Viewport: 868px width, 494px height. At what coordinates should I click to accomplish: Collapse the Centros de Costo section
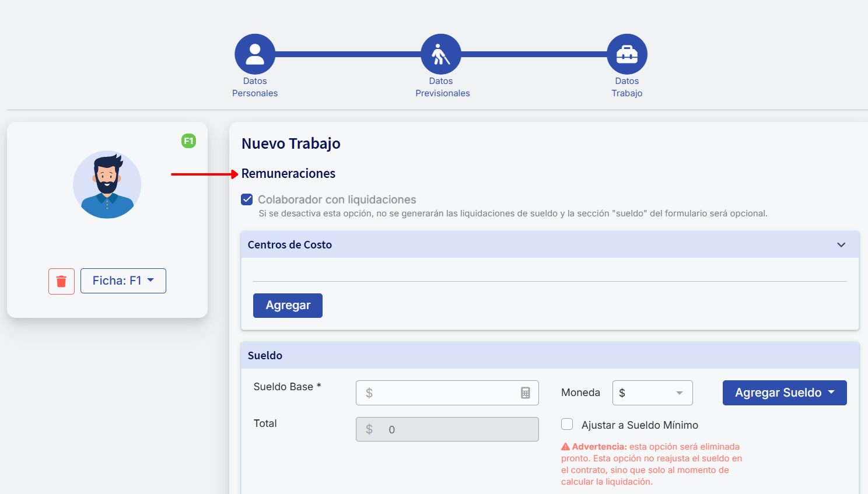[841, 244]
